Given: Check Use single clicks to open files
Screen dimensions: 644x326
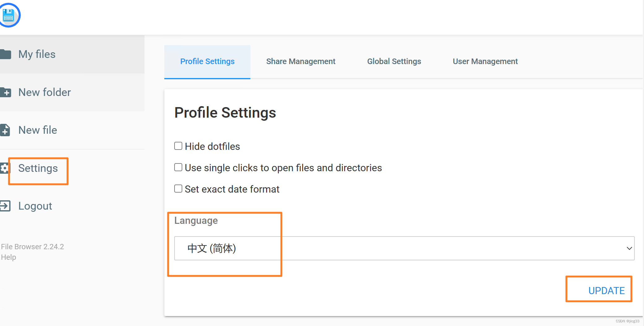Looking at the screenshot, I should 178,167.
